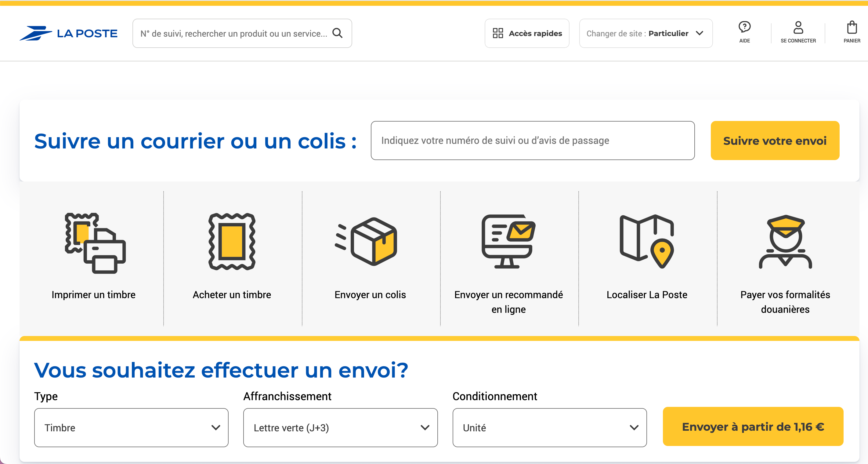Viewport: 868px width, 464px height.
Task: Open the 'Changer de site : Particulier' dropdown
Action: (645, 33)
